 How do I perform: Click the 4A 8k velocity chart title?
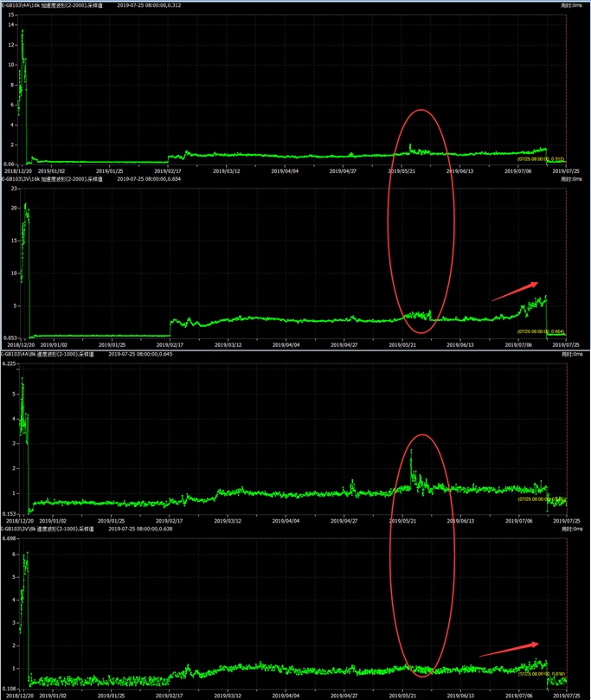coord(50,354)
